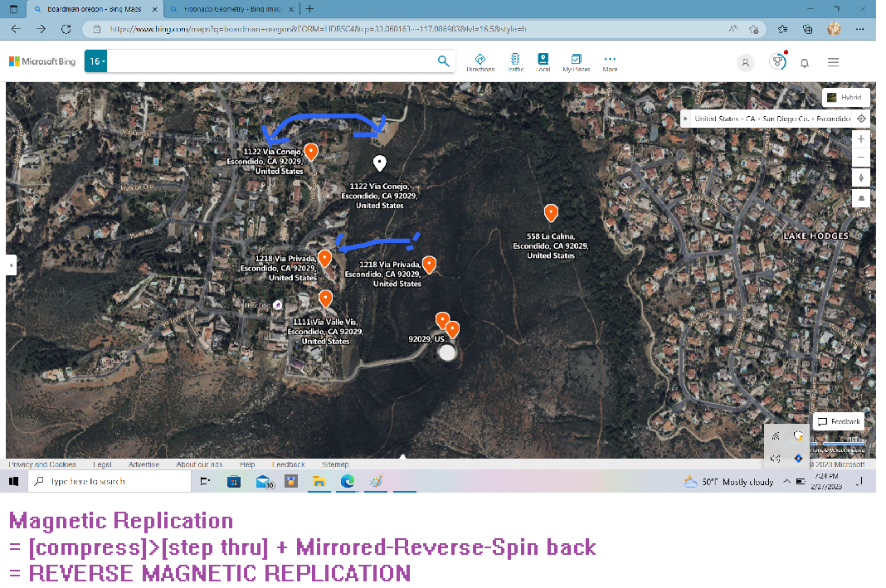Switch to Fibonacci Geometry tab
This screenshot has height=588, width=886.
coord(233,9)
